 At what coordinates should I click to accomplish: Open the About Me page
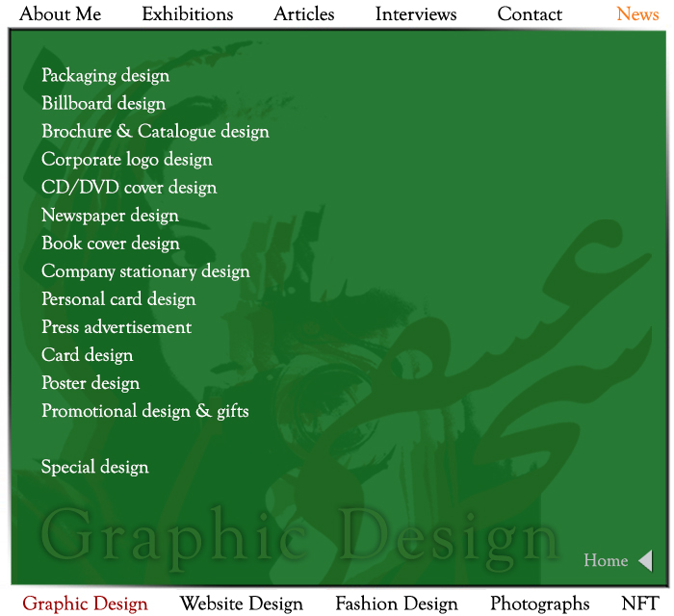[x=60, y=14]
